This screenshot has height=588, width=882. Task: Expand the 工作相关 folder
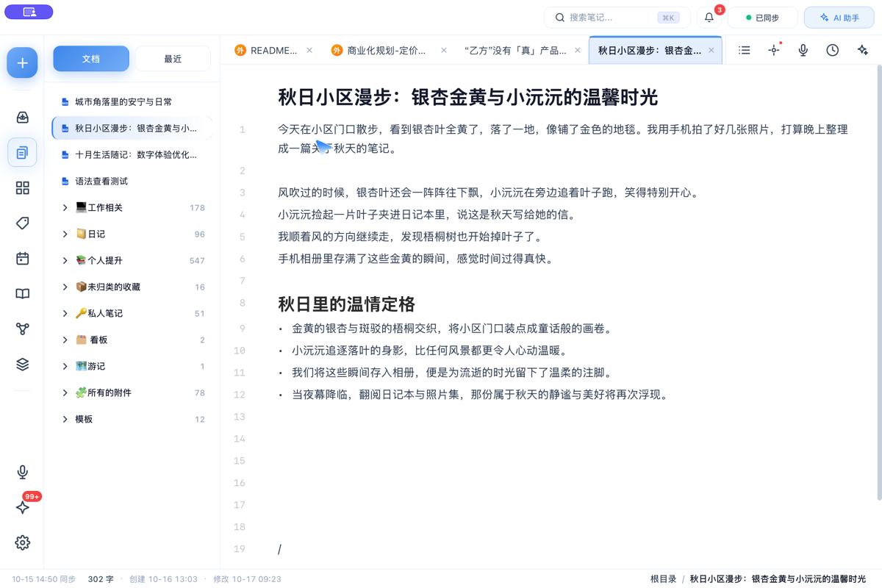tap(65, 208)
